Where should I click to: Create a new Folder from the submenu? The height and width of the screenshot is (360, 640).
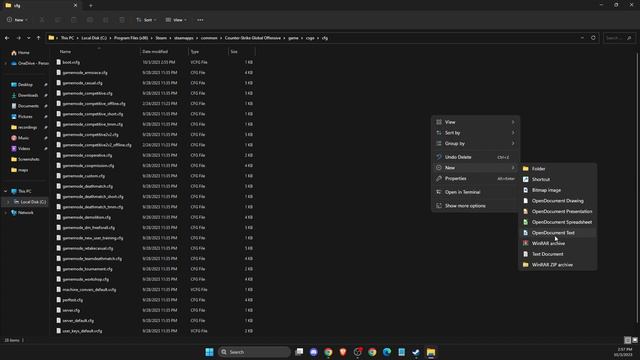coord(557,169)
